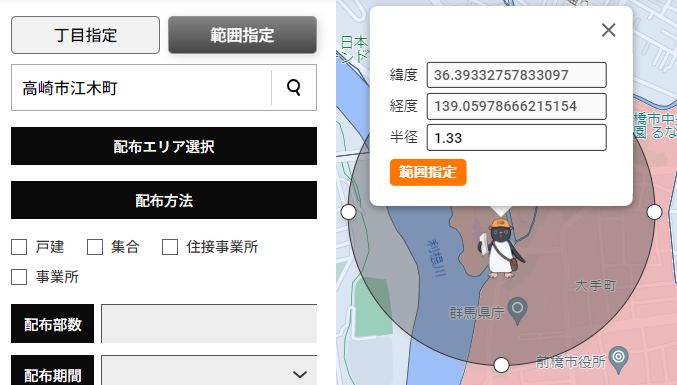Click the search magnifier icon
Viewport: 677px width, 385px height.
pos(294,88)
